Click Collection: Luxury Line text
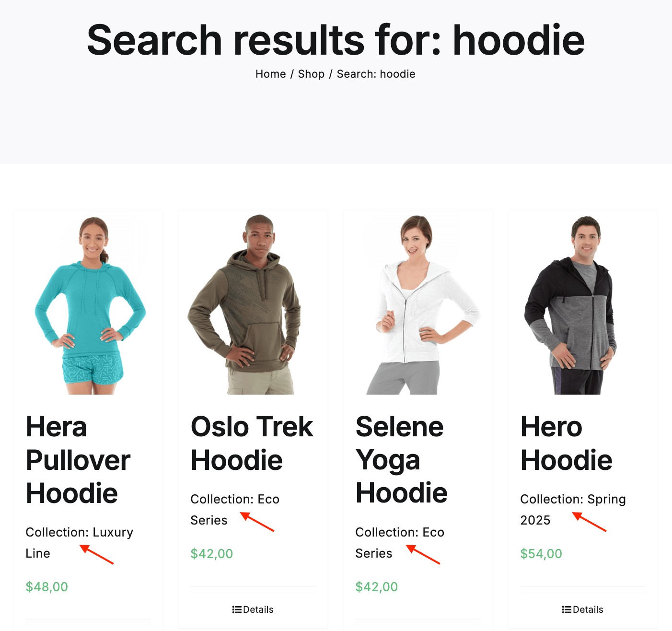This screenshot has height=631, width=672. [80, 543]
